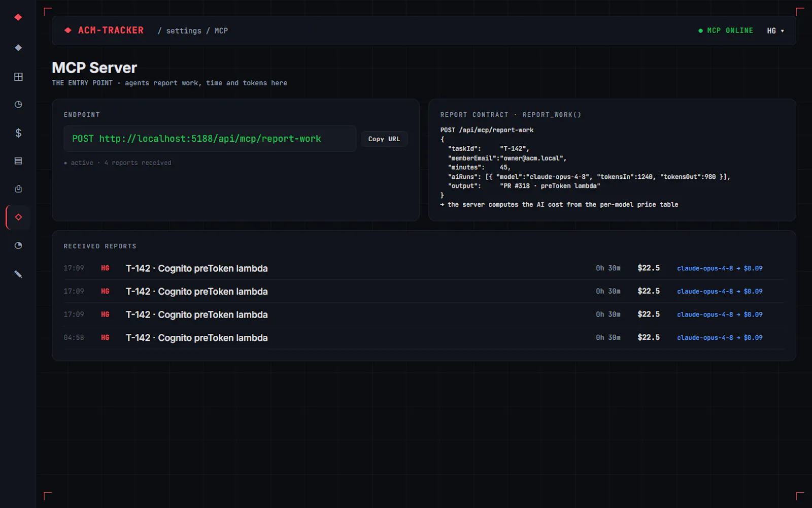This screenshot has height=508, width=812.
Task: Open the clock time-tracking sidebar icon
Action: (18, 105)
